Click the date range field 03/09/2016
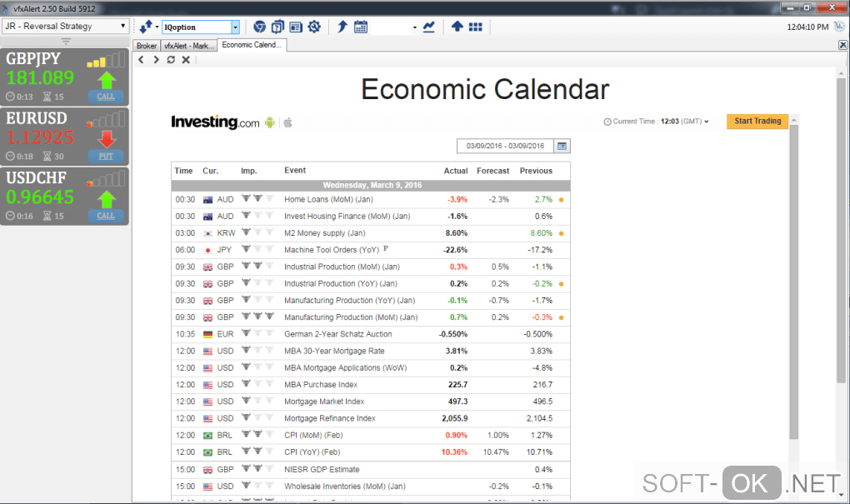Screen dimensions: 850x504 pos(505,146)
